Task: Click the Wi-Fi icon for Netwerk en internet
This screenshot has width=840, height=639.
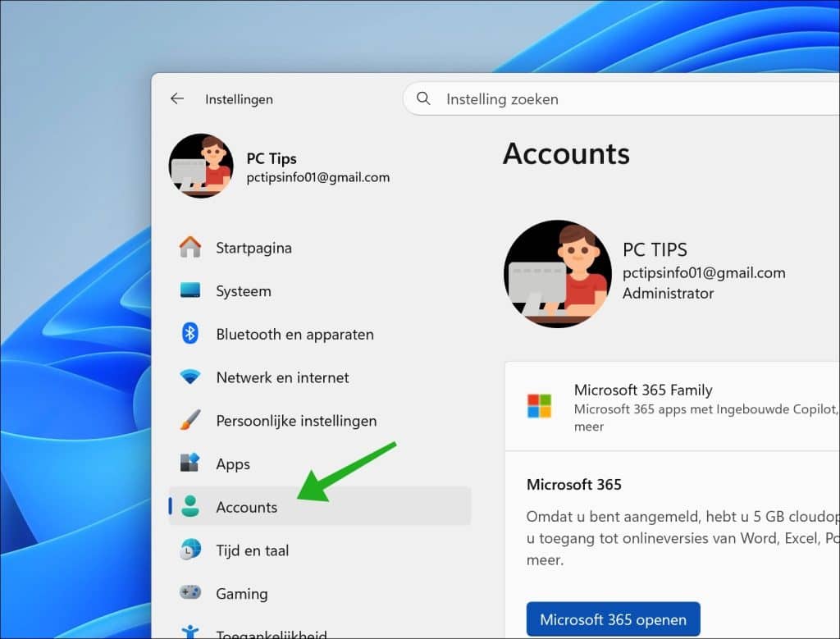Action: tap(190, 377)
